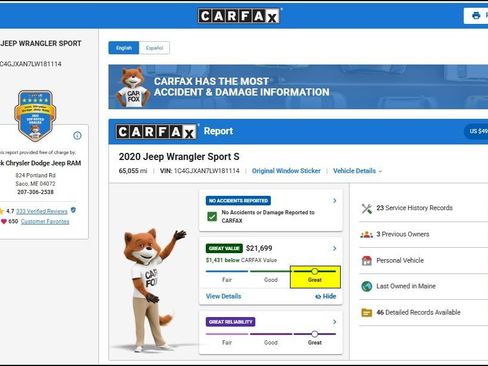Click the CARFAX logo in the header
The height and width of the screenshot is (366, 488).
click(240, 16)
